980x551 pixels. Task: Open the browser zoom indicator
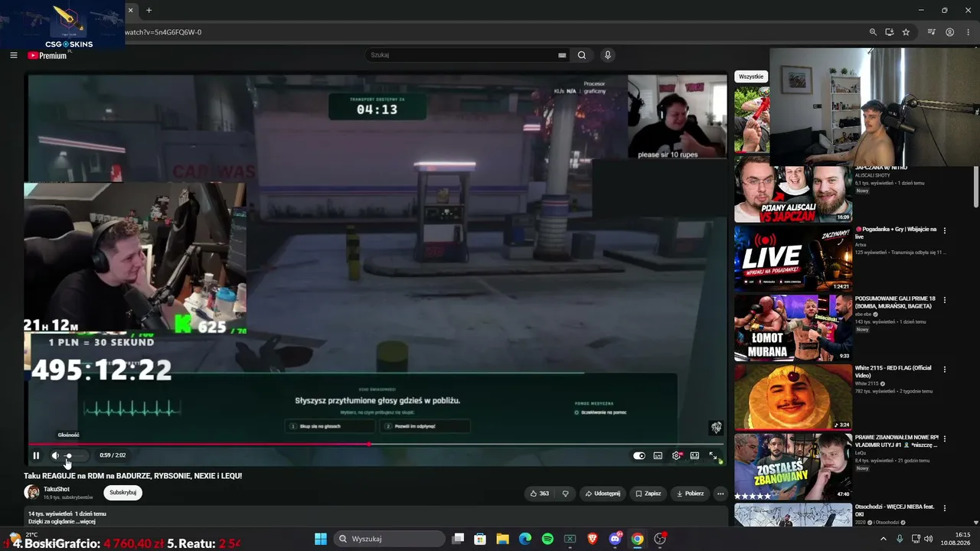[873, 32]
